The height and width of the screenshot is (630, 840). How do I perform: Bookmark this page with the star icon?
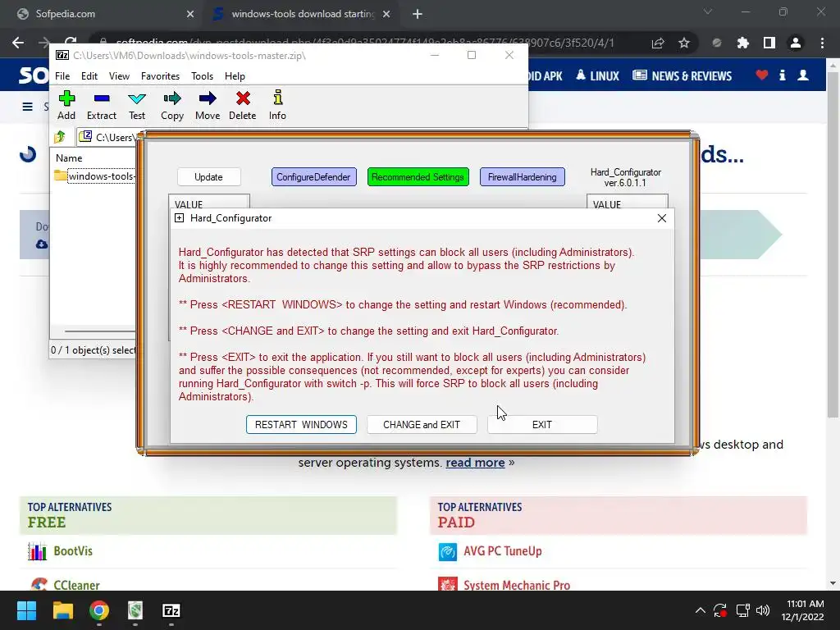[684, 43]
